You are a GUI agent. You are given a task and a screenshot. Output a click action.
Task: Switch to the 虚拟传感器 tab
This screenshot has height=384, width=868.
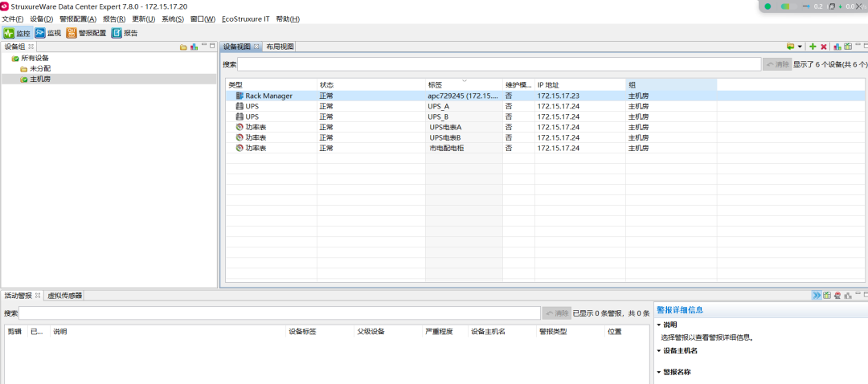pyautogui.click(x=65, y=296)
